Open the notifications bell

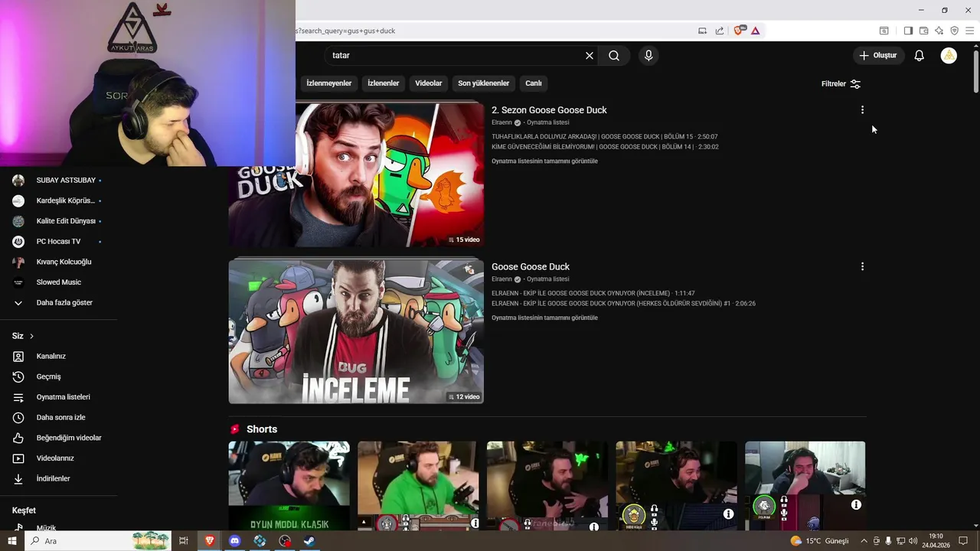pyautogui.click(x=919, y=55)
